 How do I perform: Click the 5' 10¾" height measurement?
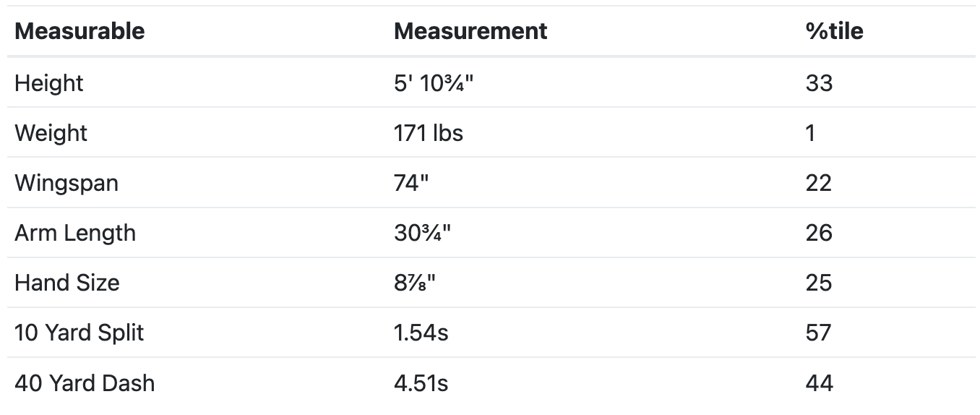[434, 83]
